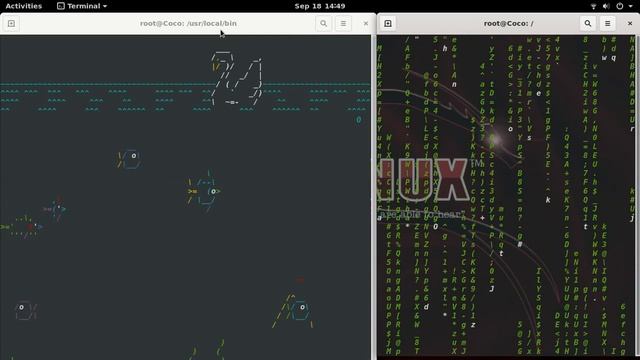Screen dimensions: 640x360
Task: Click the power icon in top bar
Action: pos(620,6)
